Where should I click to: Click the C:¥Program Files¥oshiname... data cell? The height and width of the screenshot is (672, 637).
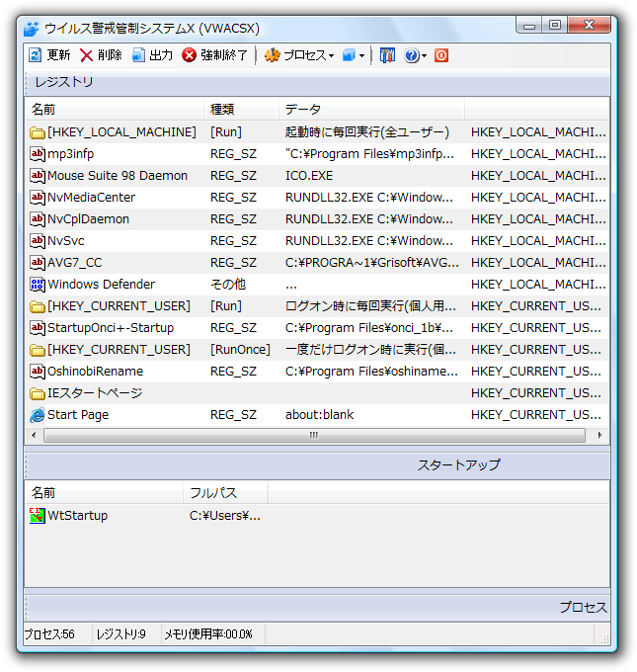click(371, 372)
